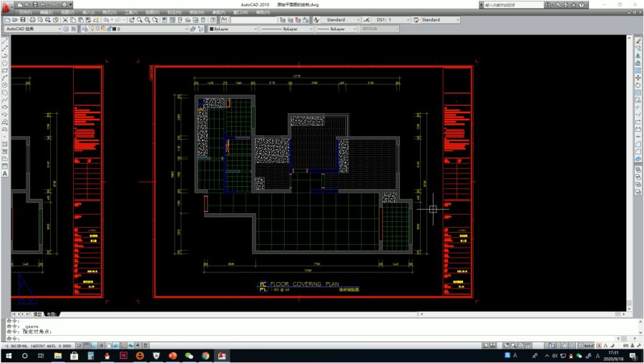Open the 格式(O) menu

[x=109, y=12]
